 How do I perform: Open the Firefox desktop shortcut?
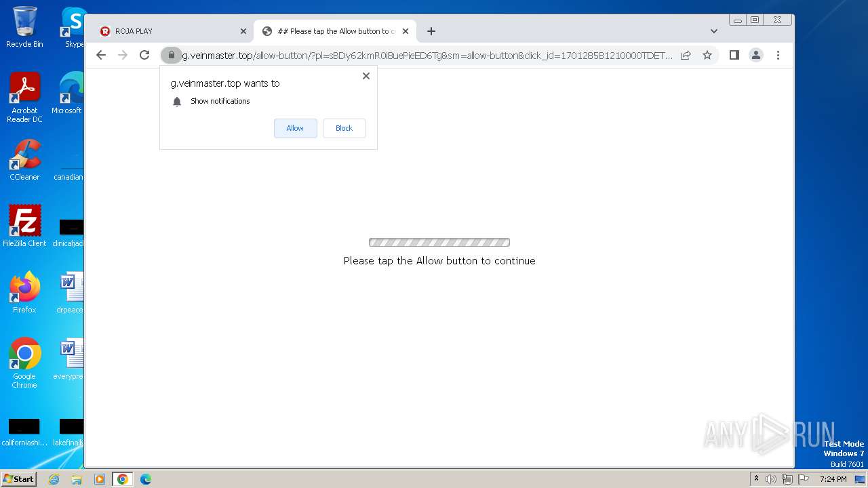click(x=24, y=293)
